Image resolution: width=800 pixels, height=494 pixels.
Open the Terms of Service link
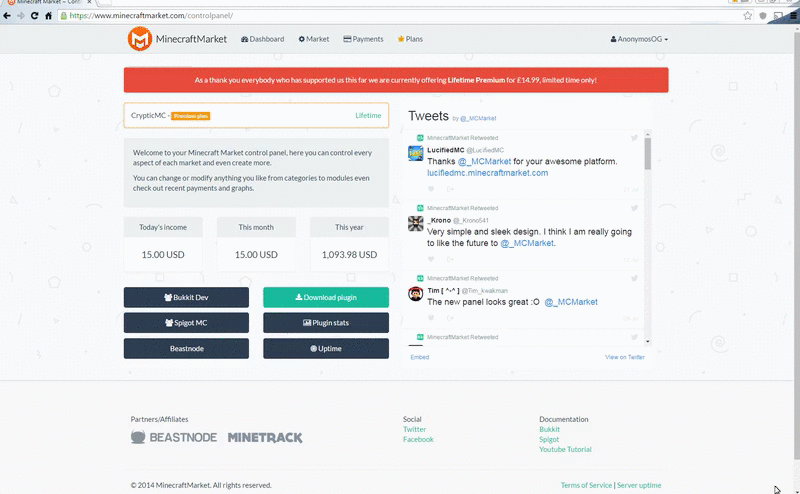coord(586,485)
